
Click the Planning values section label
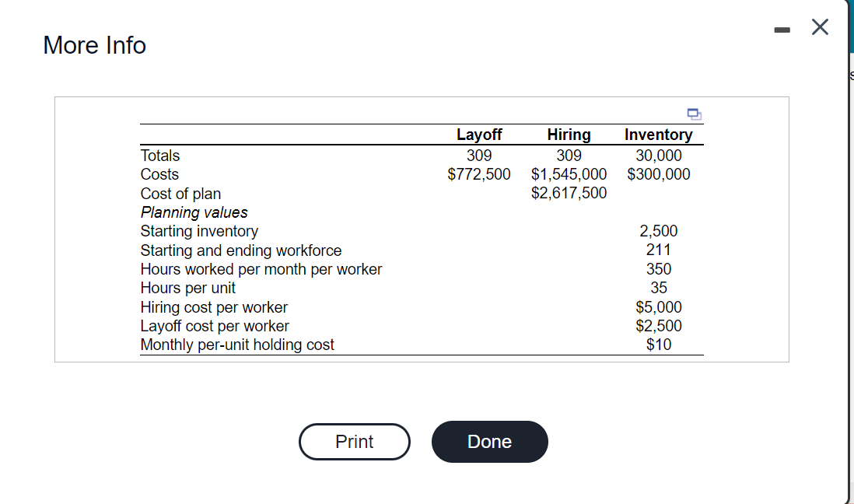194,212
